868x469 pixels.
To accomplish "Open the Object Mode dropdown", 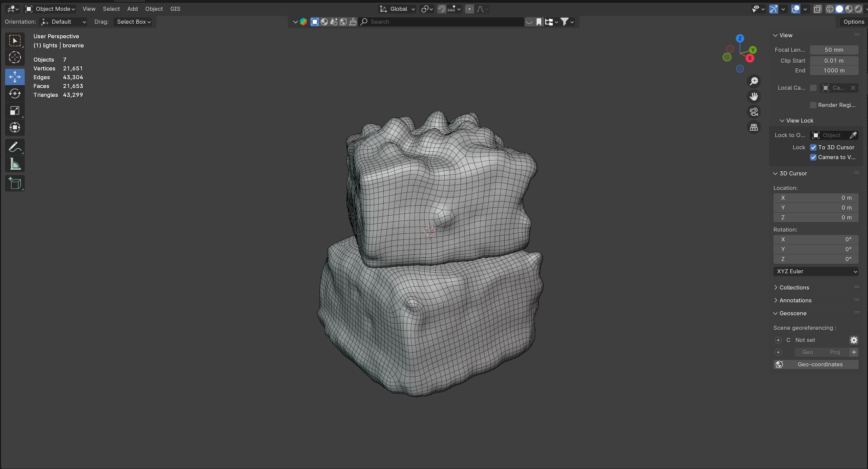I will click(50, 9).
